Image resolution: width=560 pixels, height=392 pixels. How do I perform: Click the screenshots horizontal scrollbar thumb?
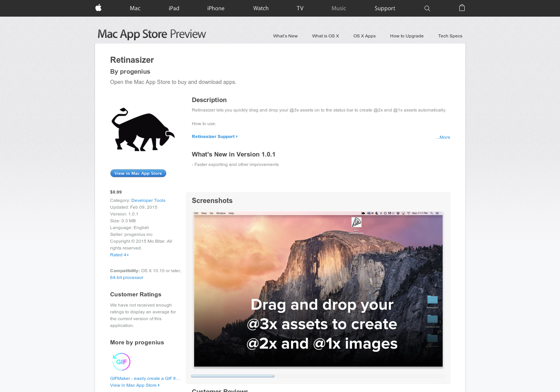(x=233, y=376)
